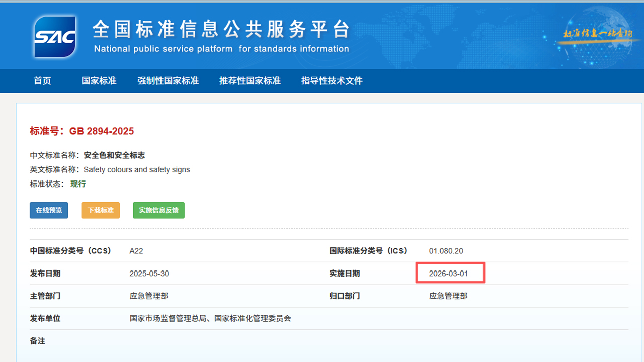Click the ICS code 01.080.20

[x=446, y=251]
